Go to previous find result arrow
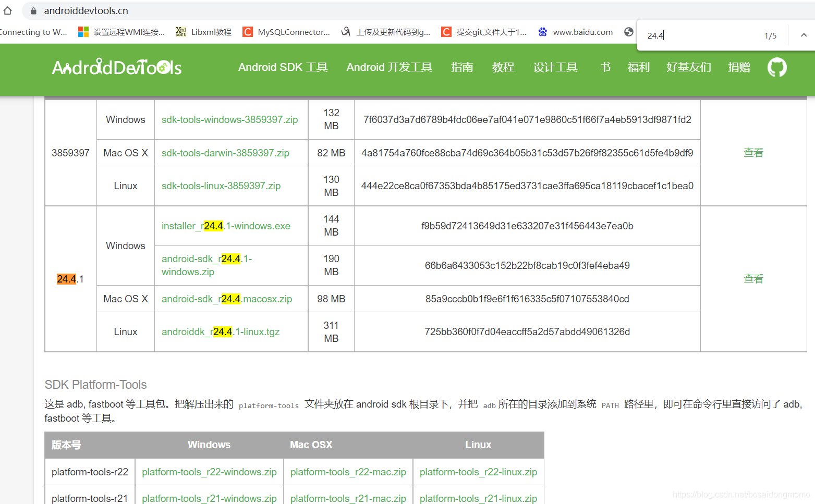This screenshot has height=504, width=815. 804,35
